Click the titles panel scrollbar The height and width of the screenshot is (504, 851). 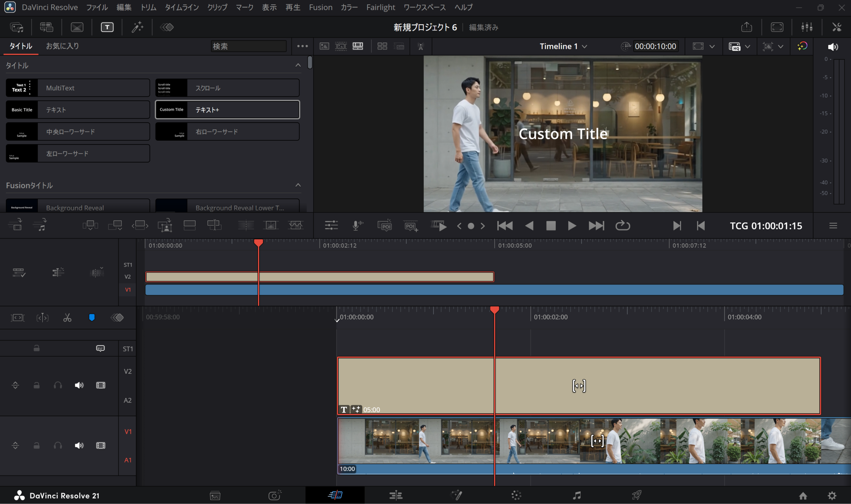pyautogui.click(x=310, y=63)
